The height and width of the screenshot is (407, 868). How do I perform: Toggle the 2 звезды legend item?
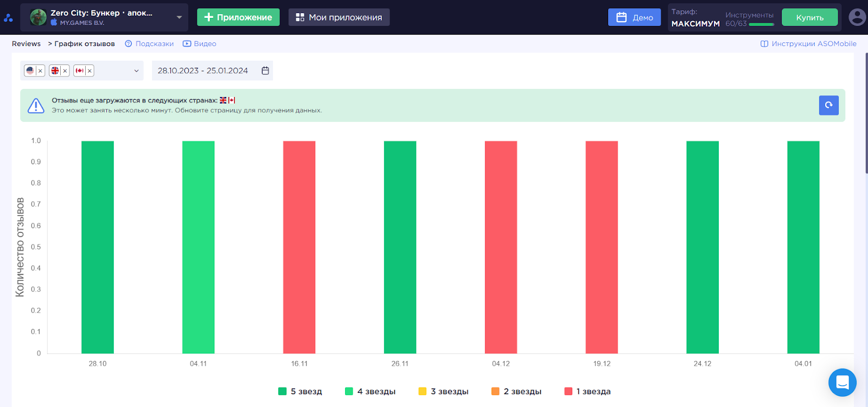pos(516,391)
